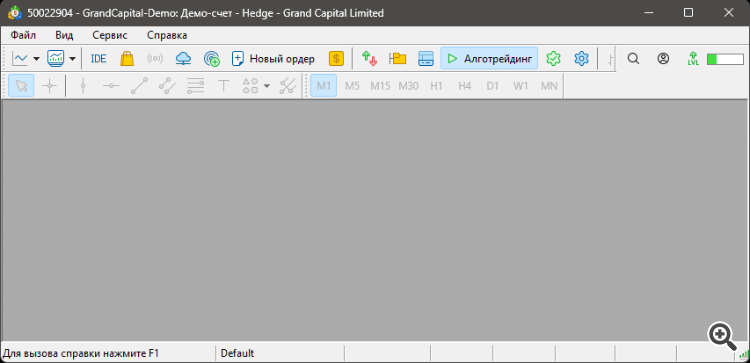The height and width of the screenshot is (363, 750).
Task: Expand the profiles dropdown arrow
Action: tap(72, 59)
